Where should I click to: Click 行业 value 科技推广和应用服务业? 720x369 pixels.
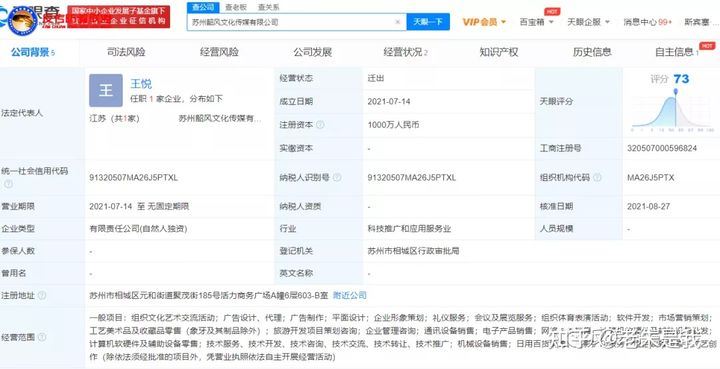409,229
